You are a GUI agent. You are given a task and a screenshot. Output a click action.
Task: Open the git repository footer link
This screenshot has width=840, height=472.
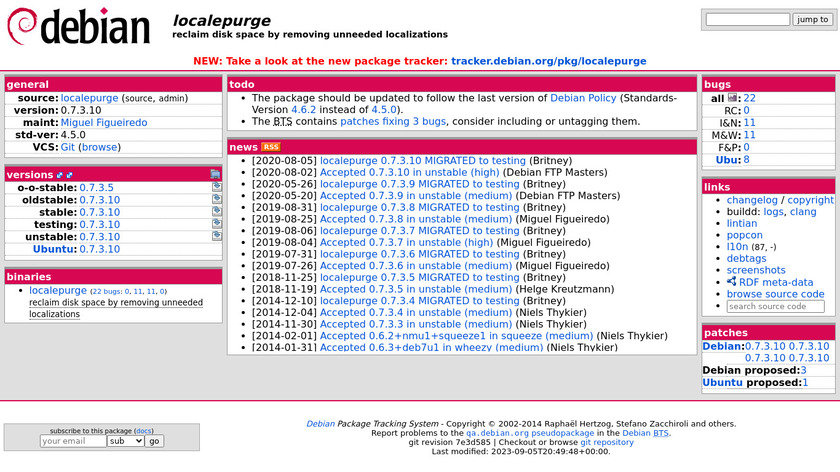click(x=607, y=443)
